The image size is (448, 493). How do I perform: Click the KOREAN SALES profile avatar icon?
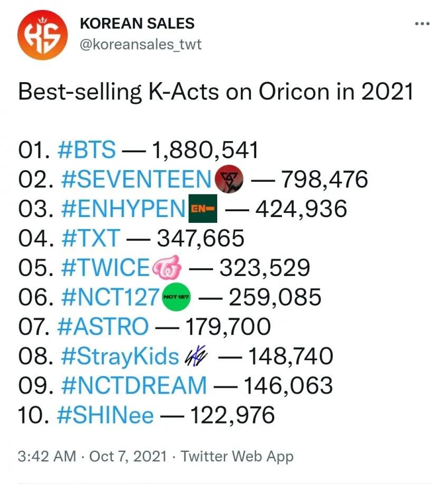[x=42, y=34]
